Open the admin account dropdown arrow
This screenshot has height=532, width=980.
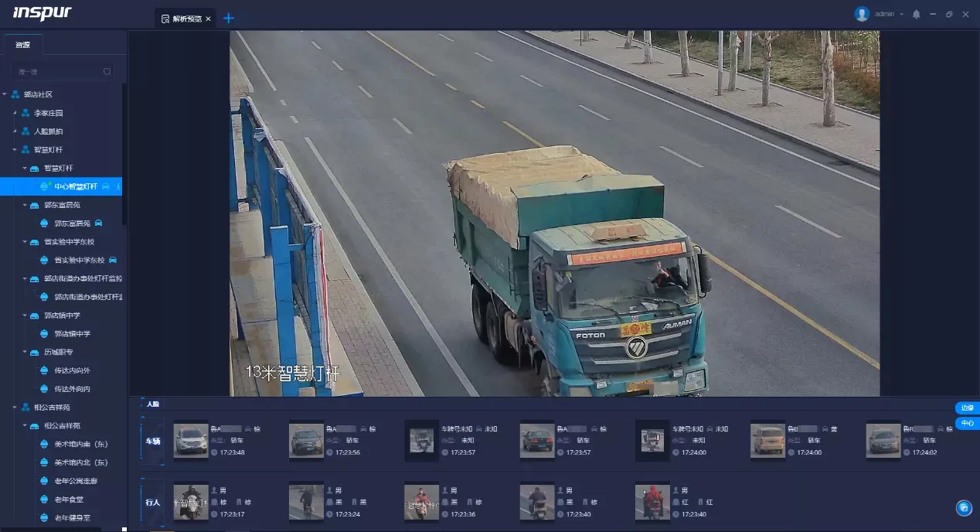[902, 15]
